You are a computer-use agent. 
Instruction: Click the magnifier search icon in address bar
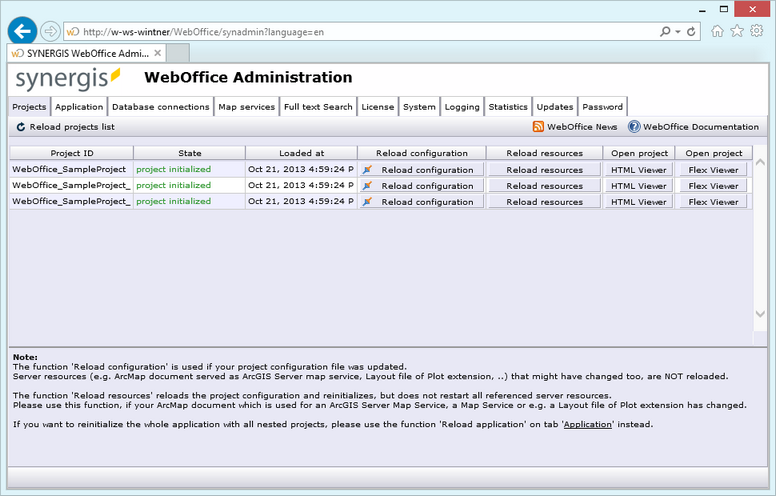pos(665,32)
